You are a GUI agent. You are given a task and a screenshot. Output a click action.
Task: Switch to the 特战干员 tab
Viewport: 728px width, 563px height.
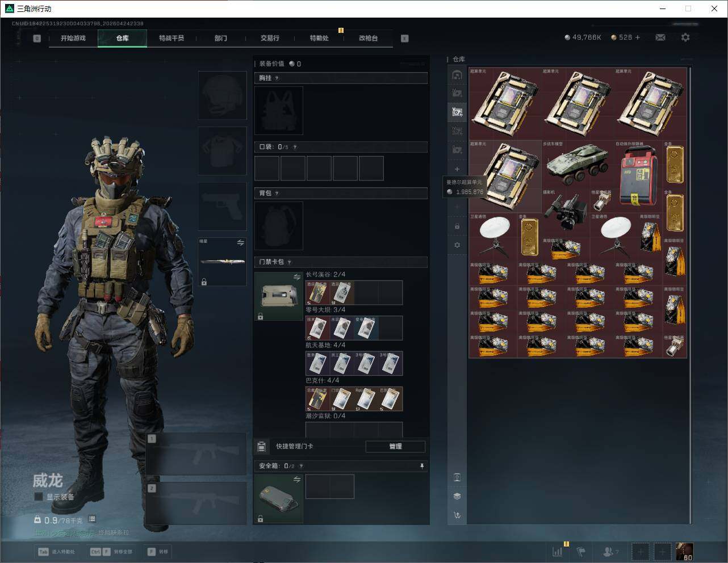coord(171,38)
